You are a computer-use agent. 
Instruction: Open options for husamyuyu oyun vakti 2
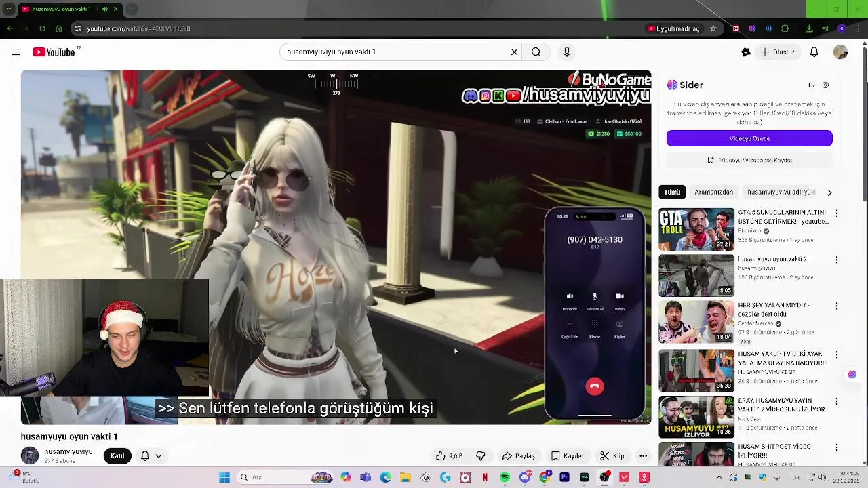click(x=836, y=260)
